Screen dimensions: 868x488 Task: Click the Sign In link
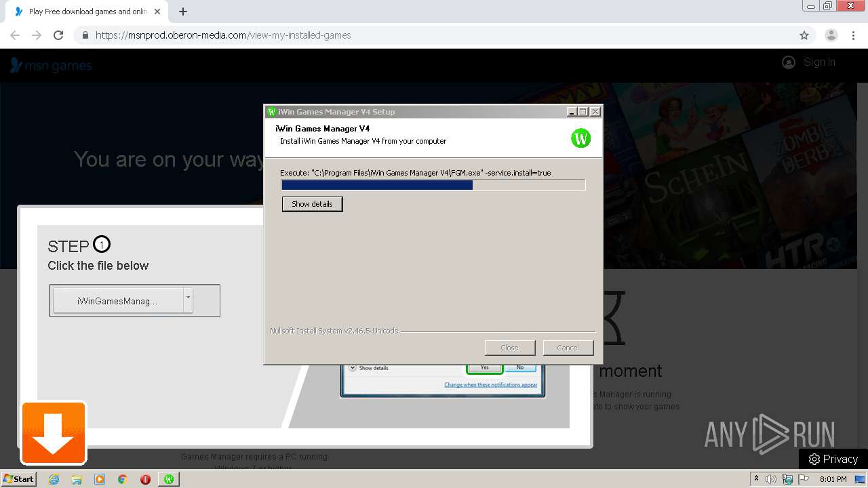pyautogui.click(x=819, y=62)
